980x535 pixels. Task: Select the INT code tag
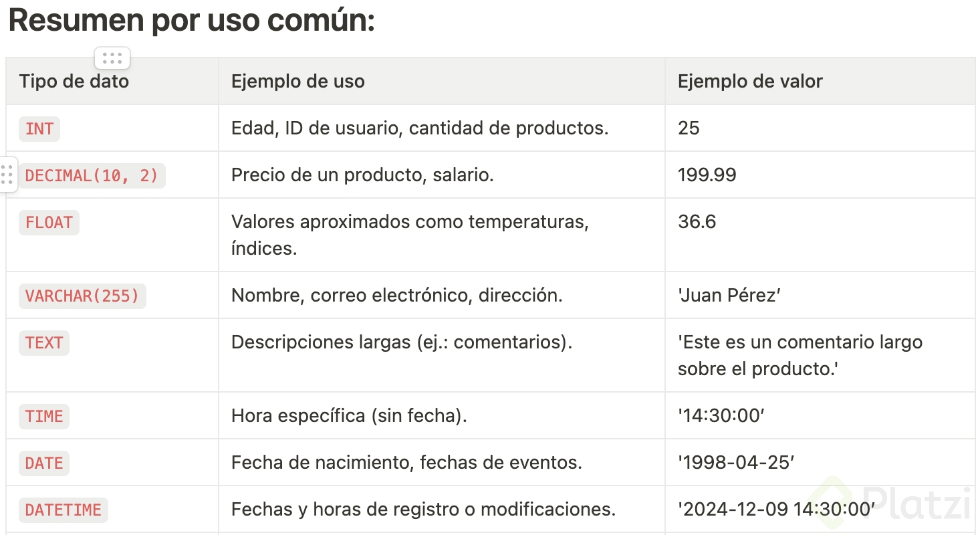click(39, 128)
